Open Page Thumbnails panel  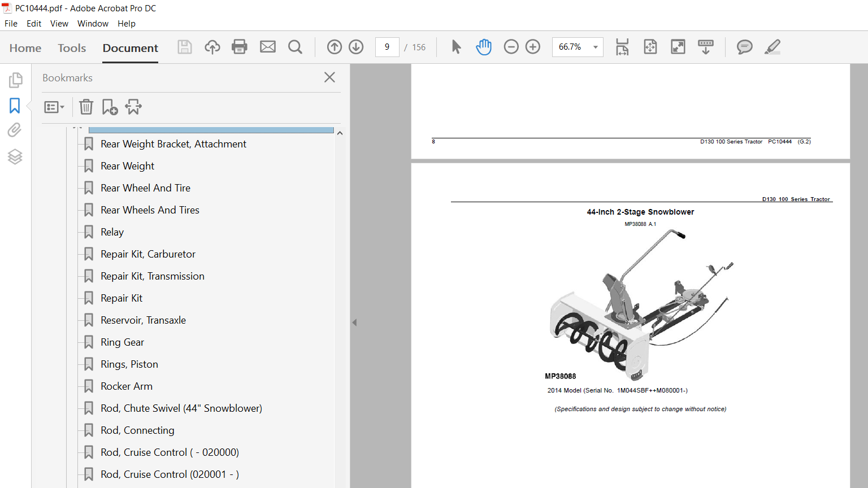point(15,80)
